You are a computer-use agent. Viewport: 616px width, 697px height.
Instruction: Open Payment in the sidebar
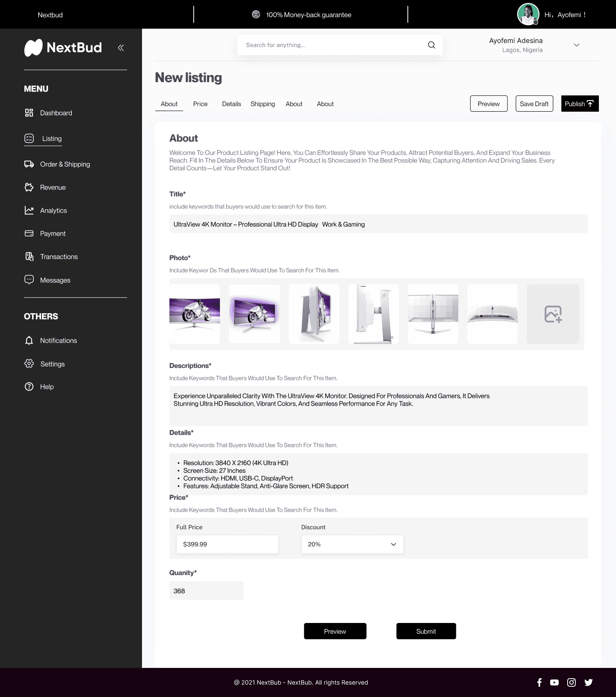[x=53, y=234]
